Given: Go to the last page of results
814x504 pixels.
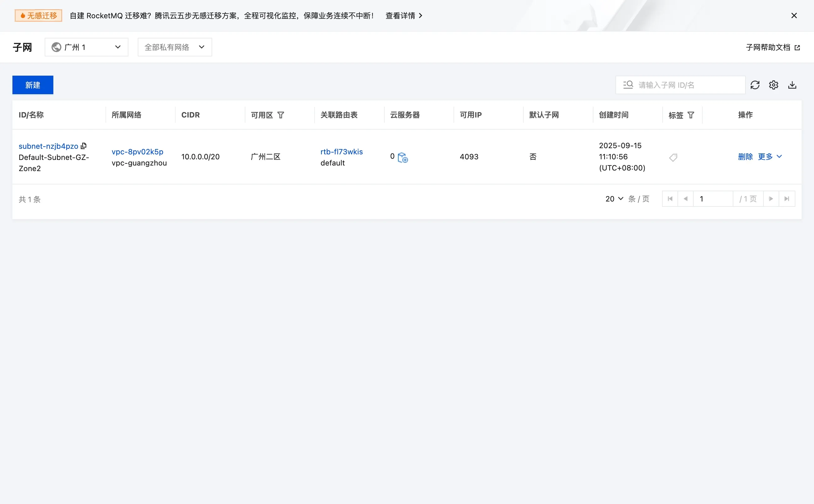Looking at the screenshot, I should point(788,198).
